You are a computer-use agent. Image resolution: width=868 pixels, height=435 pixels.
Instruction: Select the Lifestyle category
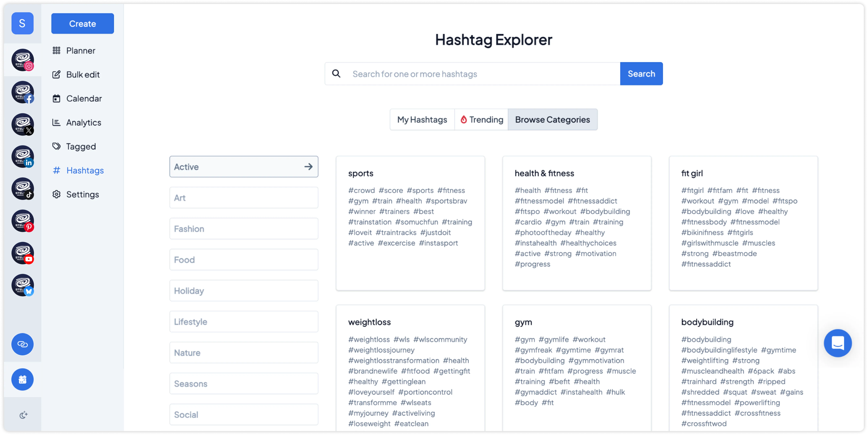tap(244, 322)
